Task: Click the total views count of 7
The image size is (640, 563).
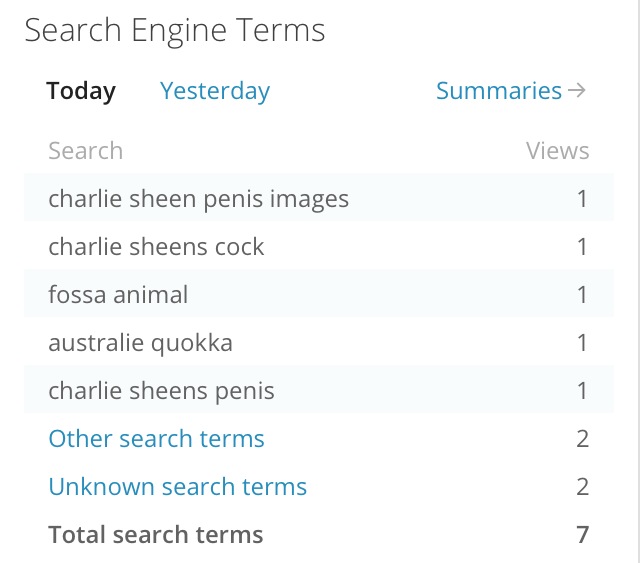Action: coord(582,535)
